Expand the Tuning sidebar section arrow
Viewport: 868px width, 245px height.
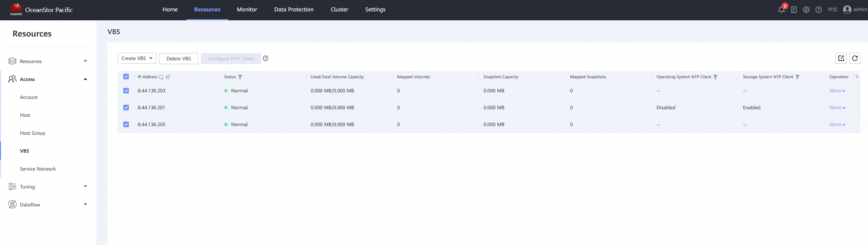click(x=85, y=186)
